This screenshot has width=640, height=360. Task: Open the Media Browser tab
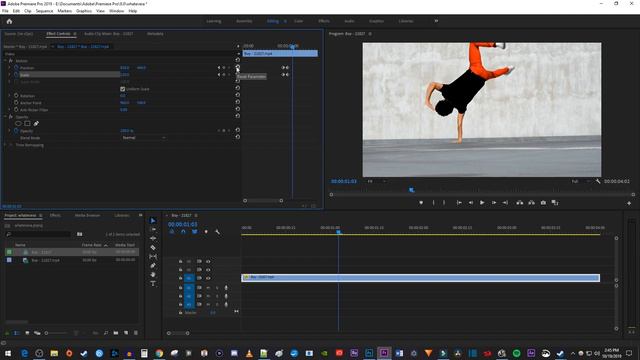coord(87,215)
